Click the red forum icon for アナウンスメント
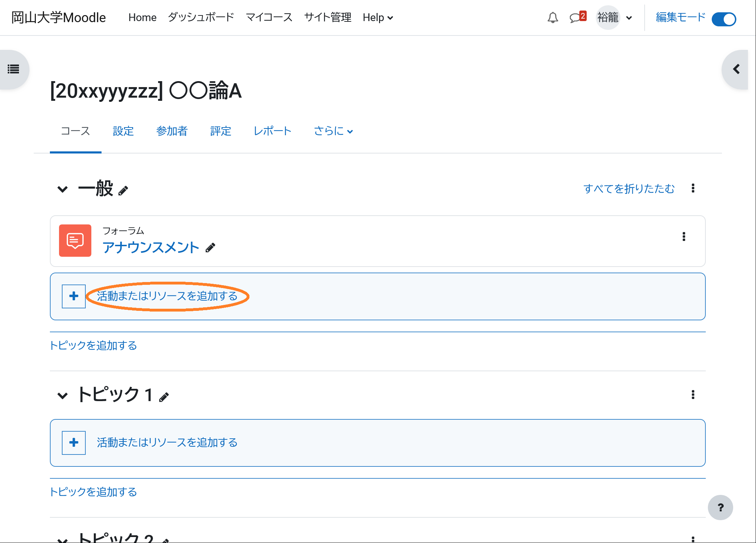This screenshot has height=543, width=756. pyautogui.click(x=75, y=241)
